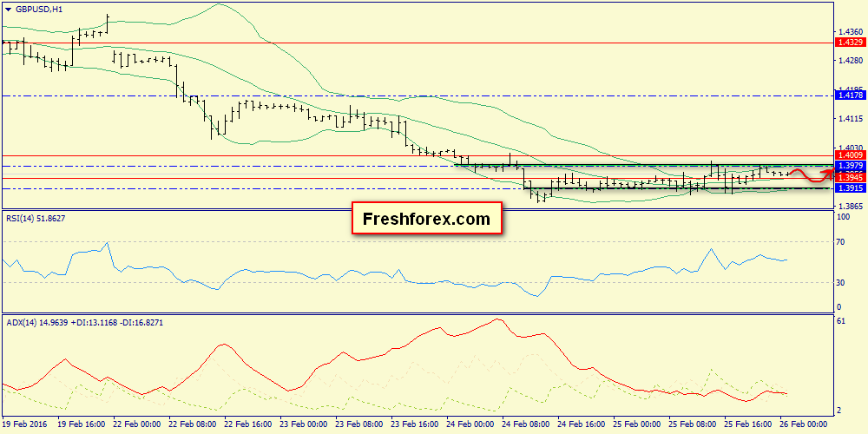Image resolution: width=868 pixels, height=434 pixels.
Task: Click the GBPUSD,H1 symbol label
Action: coord(38,10)
